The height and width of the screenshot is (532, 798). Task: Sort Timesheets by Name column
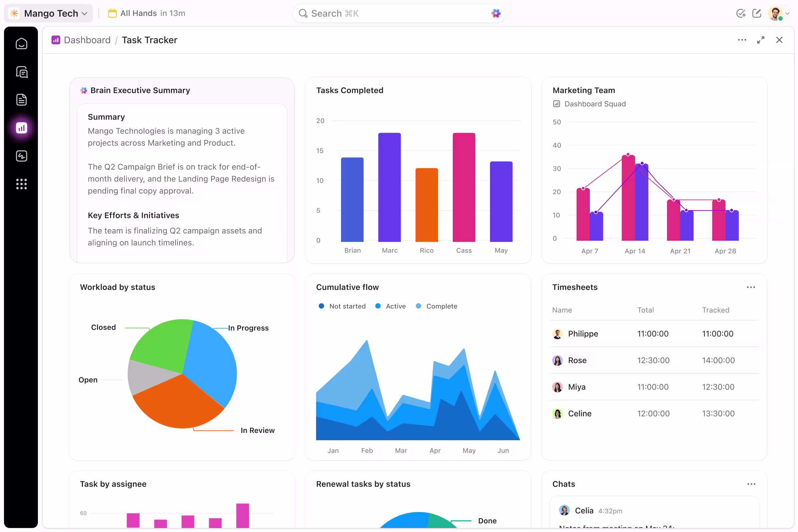562,310
